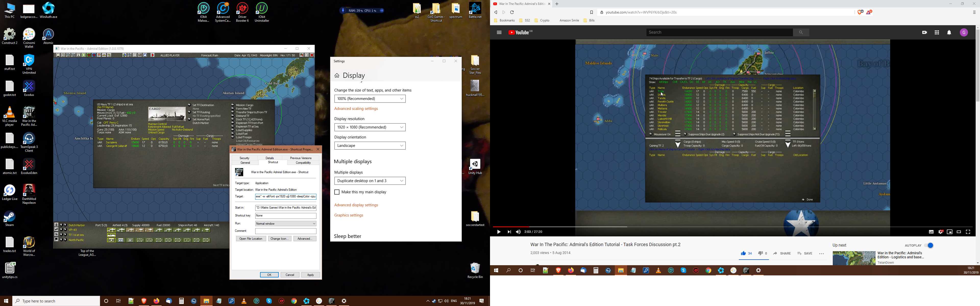Open the YouTube hamburger guide menu
This screenshot has height=306, width=980.
click(x=499, y=33)
